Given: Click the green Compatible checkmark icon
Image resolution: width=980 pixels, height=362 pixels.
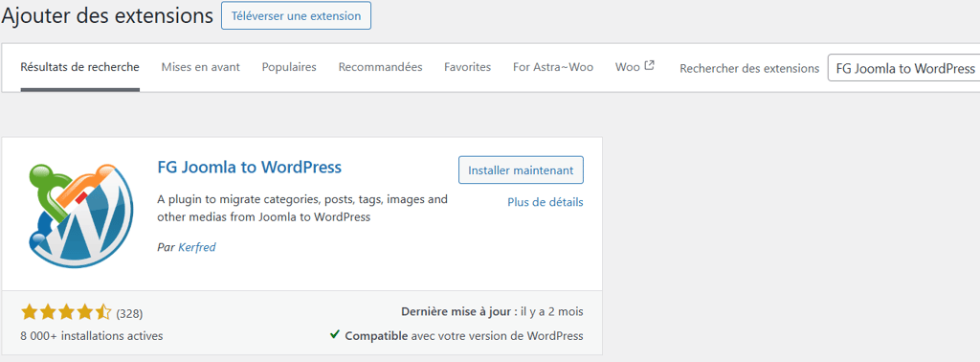Looking at the screenshot, I should pos(335,335).
